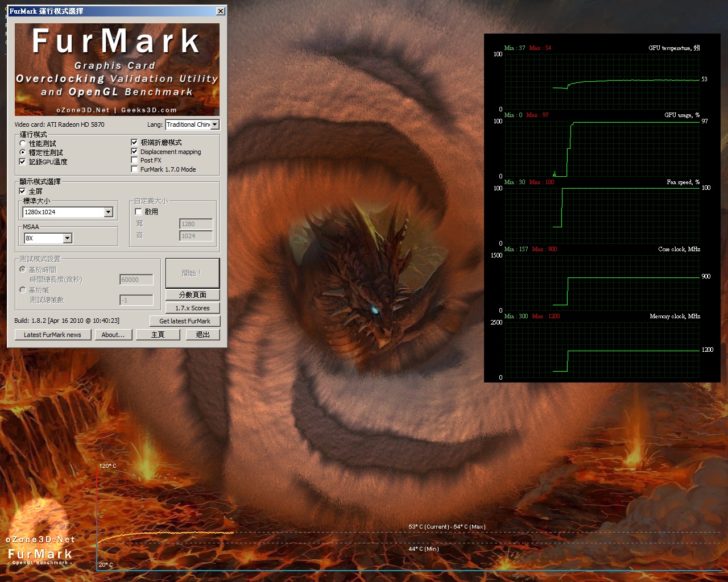Click the 開始! start button
The height and width of the screenshot is (582, 728).
click(192, 273)
